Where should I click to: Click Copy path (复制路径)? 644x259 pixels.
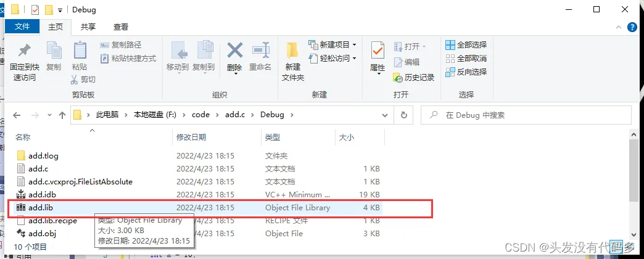click(121, 45)
